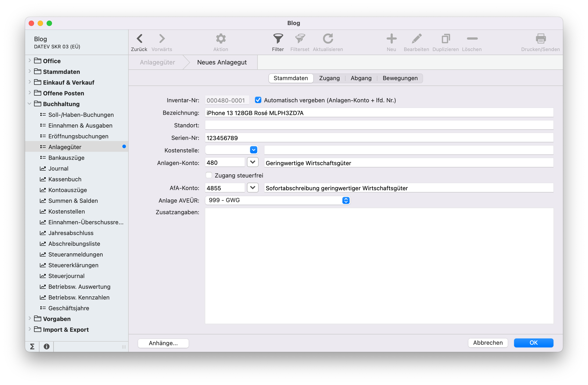588x385 pixels.
Task: Expand the Offene Posten folder
Action: pos(30,93)
